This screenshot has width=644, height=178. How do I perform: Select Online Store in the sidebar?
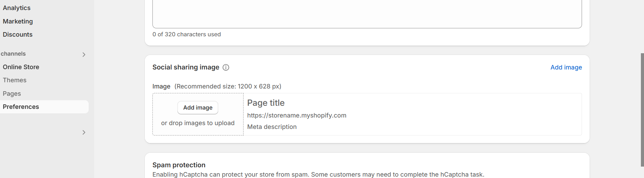[x=21, y=67]
